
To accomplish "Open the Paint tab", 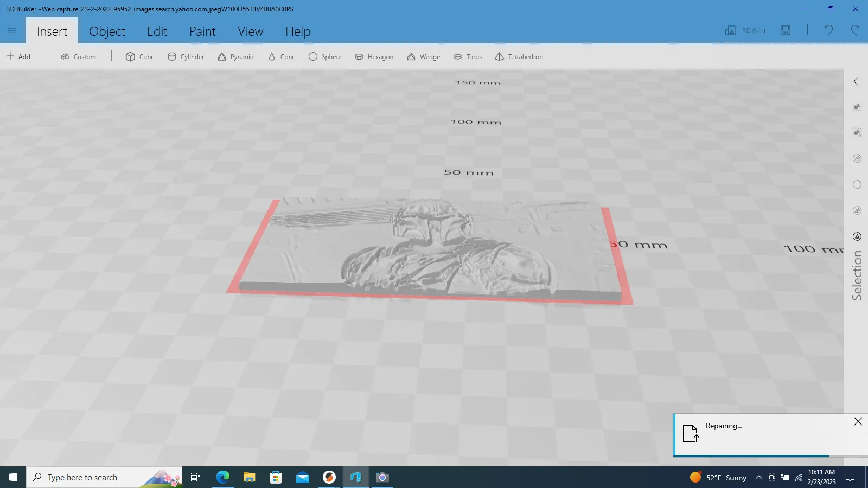I will (202, 31).
